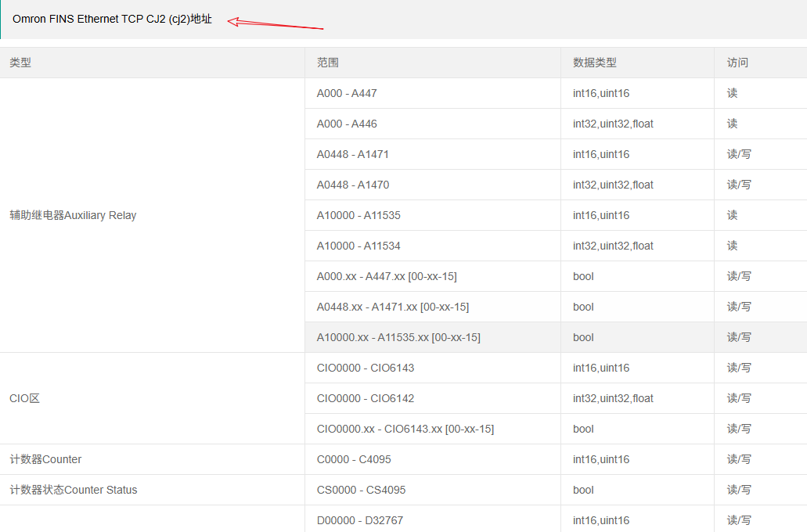The height and width of the screenshot is (532, 807).
Task: Click '读' access in the A10000 - A11534 row
Action: [733, 246]
